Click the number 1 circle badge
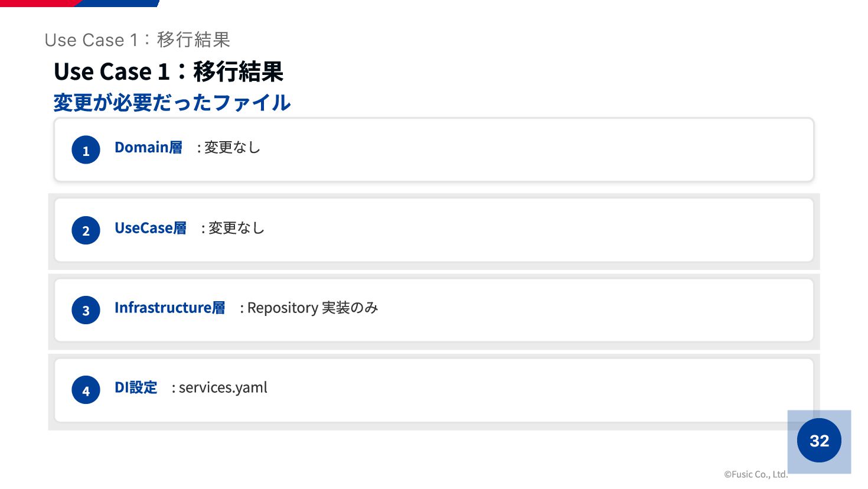This screenshot has width=868, height=489. [x=86, y=150]
